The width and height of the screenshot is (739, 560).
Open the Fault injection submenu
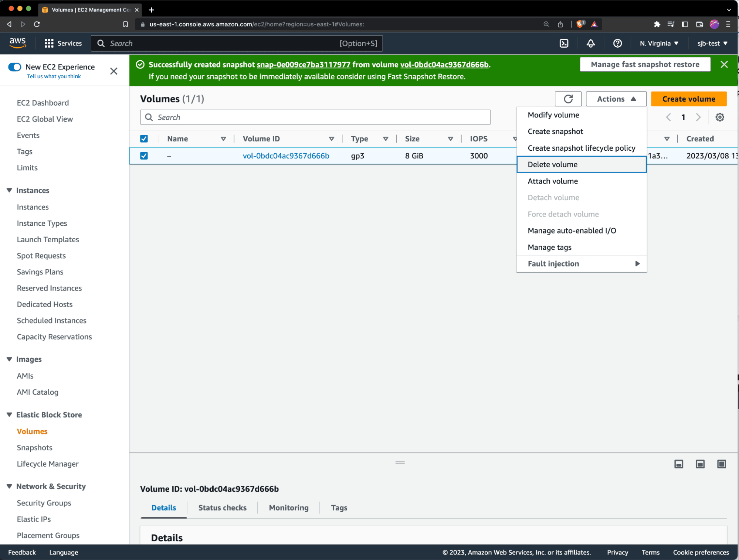click(582, 264)
